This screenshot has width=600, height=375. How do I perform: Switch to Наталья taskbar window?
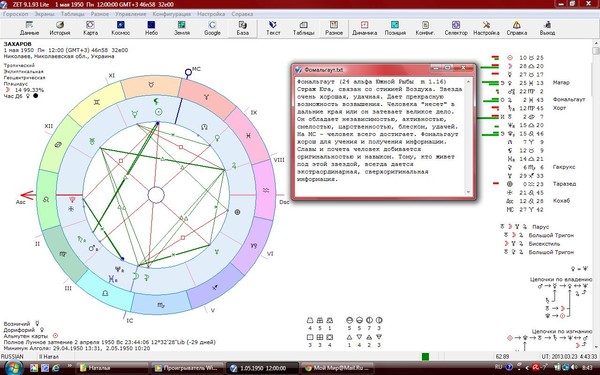click(111, 368)
